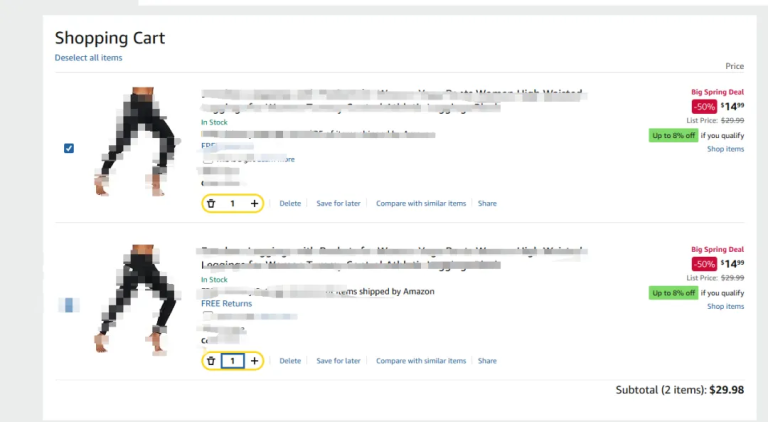Compare the first item with similar items
Image resolution: width=768 pixels, height=422 pixels.
[x=421, y=204]
